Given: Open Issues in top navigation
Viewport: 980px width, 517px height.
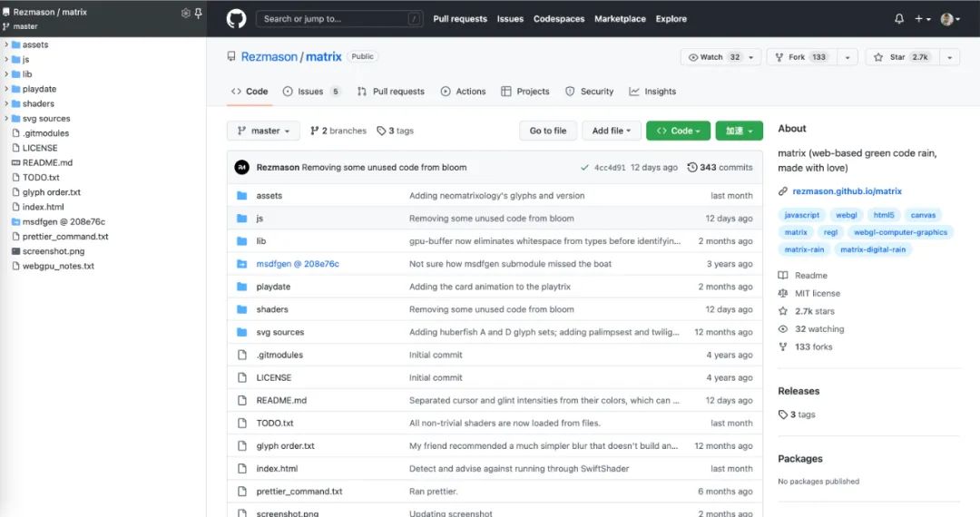Looking at the screenshot, I should [x=510, y=19].
